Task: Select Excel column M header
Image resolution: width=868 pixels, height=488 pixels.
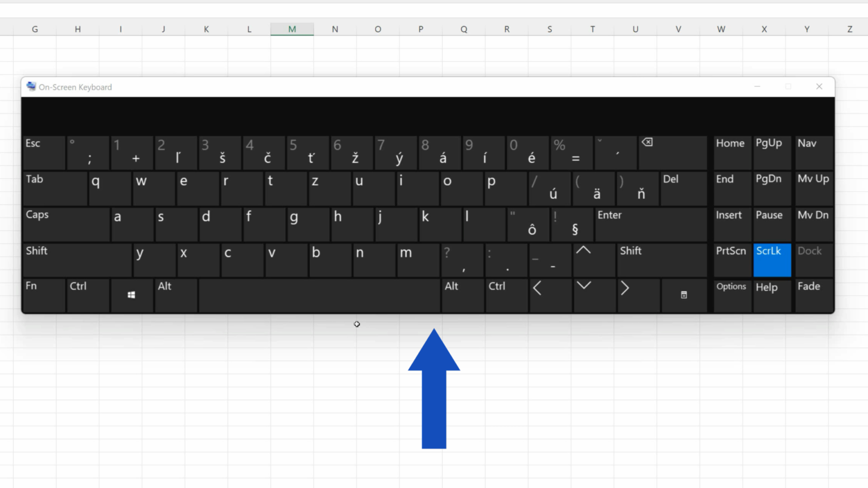Action: tap(292, 29)
